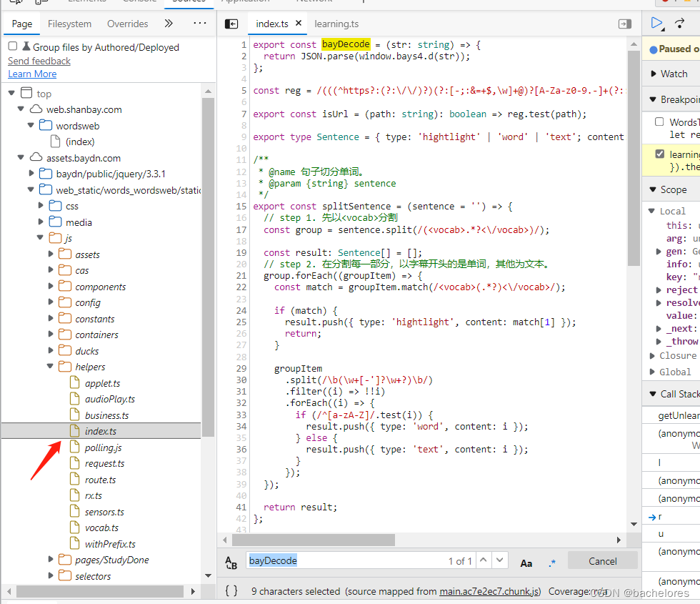Image resolution: width=700 pixels, height=604 pixels.
Task: Switch to the Overrides tab
Action: [x=128, y=24]
